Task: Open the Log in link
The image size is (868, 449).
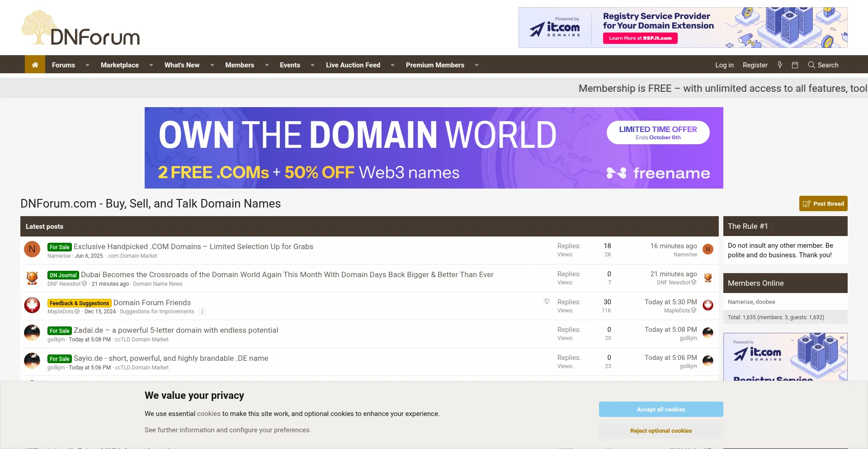Action: pos(724,65)
